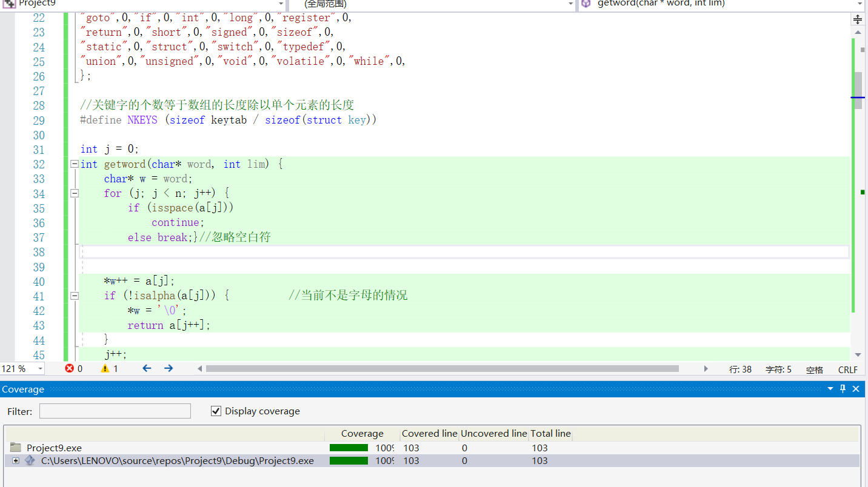The height and width of the screenshot is (487, 868).
Task: Click the red error count icon
Action: pos(70,369)
